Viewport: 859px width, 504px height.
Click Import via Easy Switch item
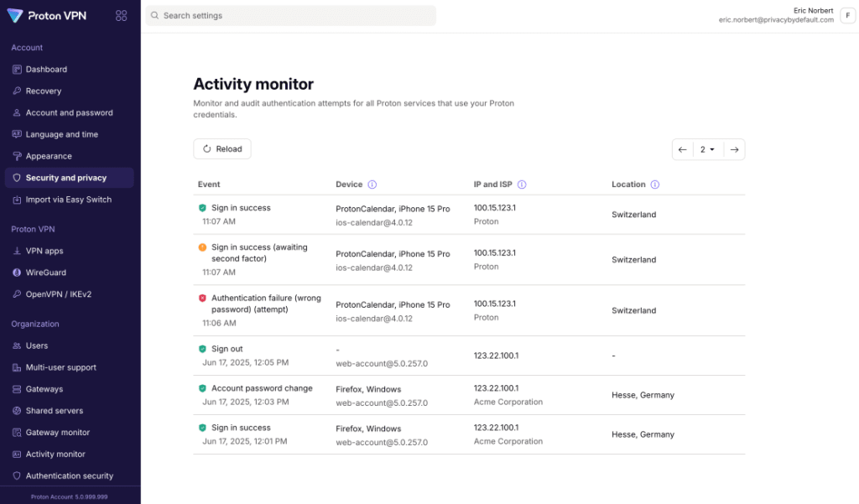[x=69, y=200]
